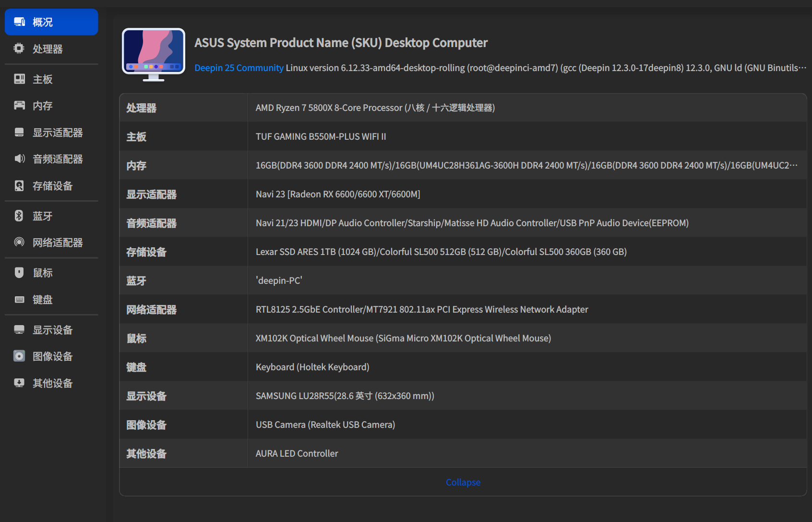Image resolution: width=812 pixels, height=522 pixels.
Task: Click the Navi 21/23 HDMI/DP Audio value
Action: pyautogui.click(x=472, y=223)
